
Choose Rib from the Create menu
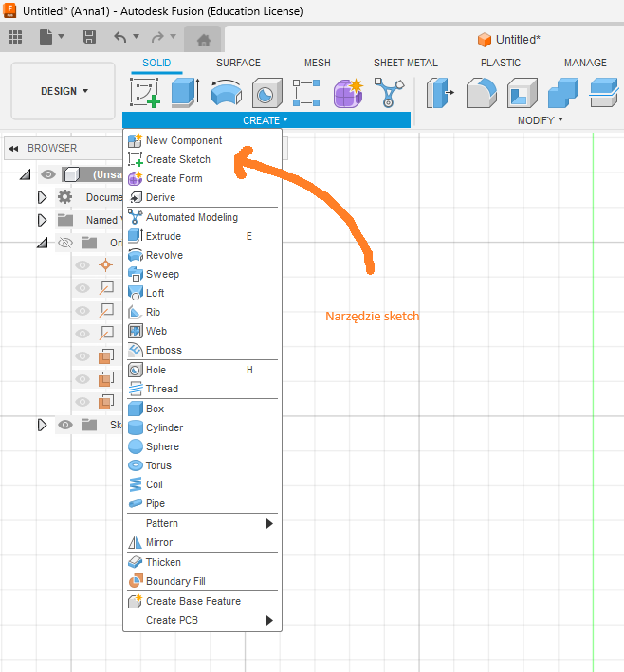click(202, 312)
